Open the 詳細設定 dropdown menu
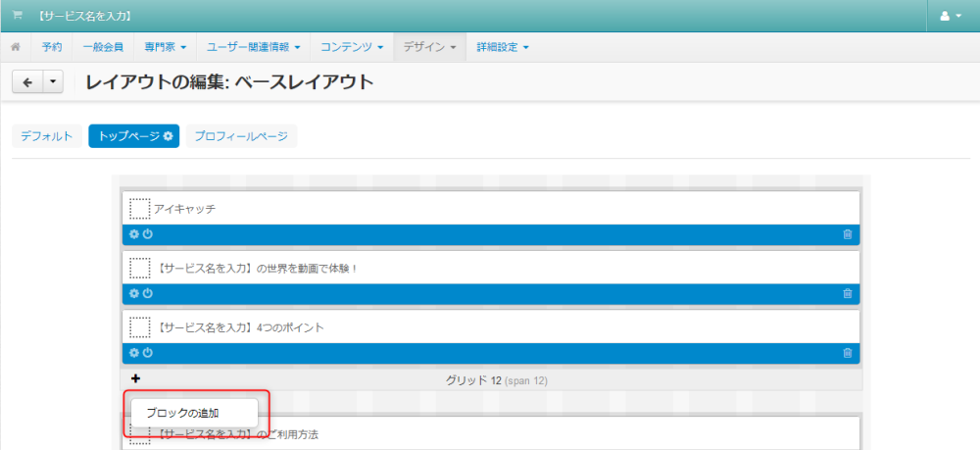 coord(503,47)
